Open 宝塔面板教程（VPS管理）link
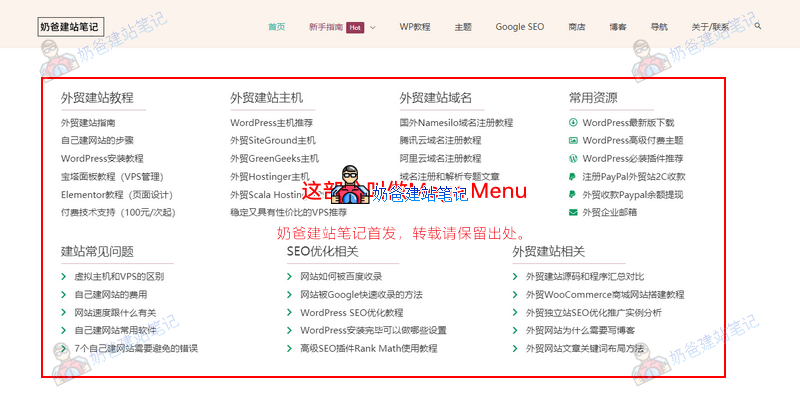The image size is (800, 393). 112,177
